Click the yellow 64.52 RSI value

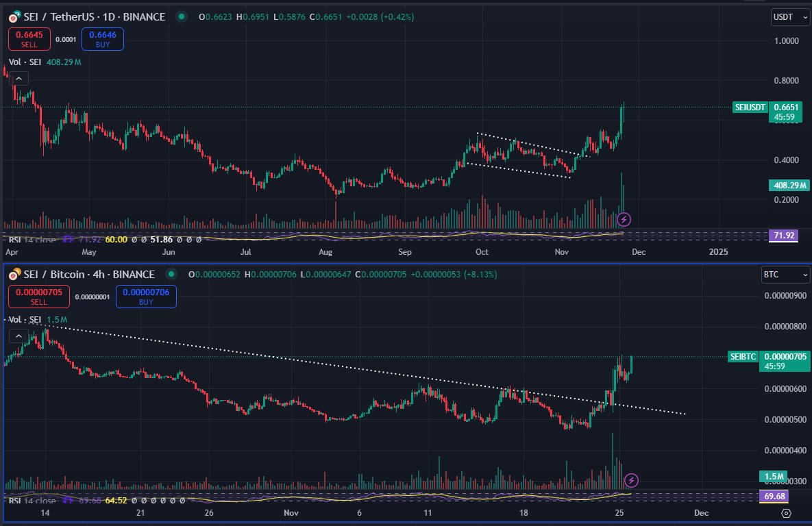tap(116, 501)
